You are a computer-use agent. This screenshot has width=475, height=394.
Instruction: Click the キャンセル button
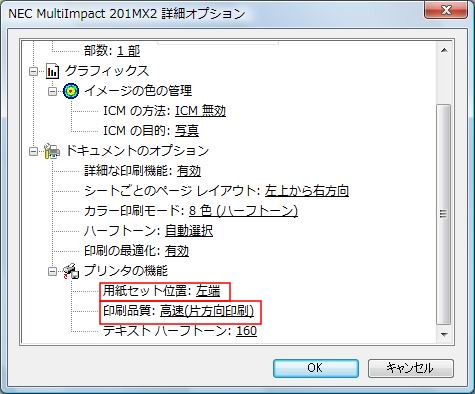tap(411, 368)
